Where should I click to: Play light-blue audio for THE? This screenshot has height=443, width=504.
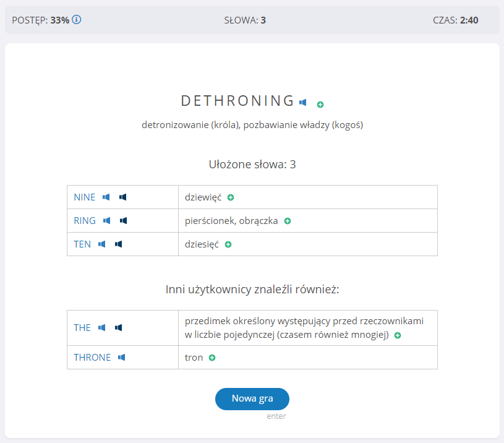[x=101, y=327]
